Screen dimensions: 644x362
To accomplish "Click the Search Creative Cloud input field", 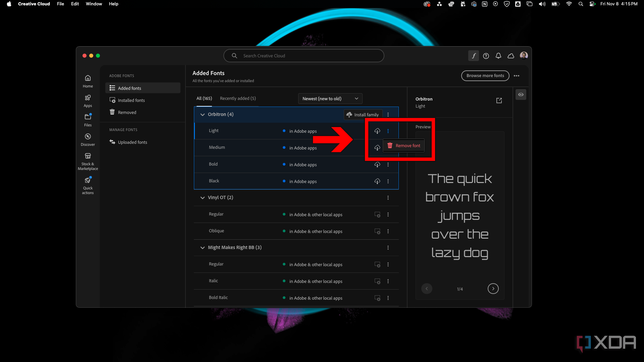I will pos(304,56).
